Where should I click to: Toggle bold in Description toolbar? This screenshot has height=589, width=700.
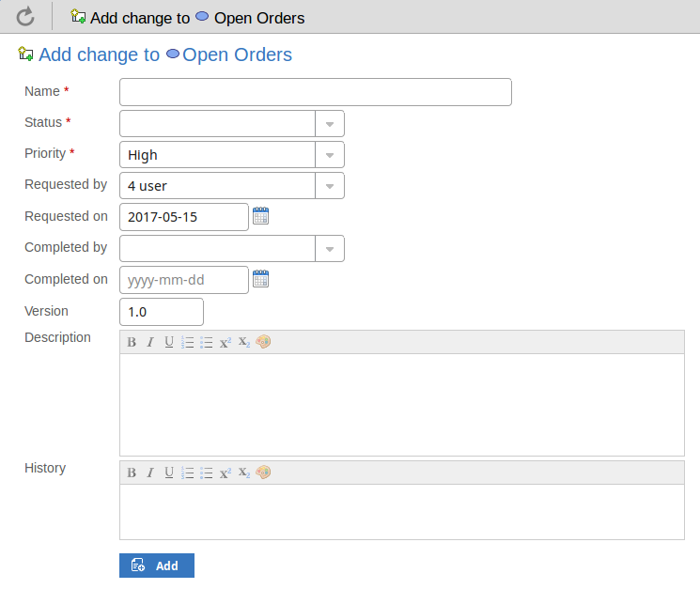pos(132,343)
